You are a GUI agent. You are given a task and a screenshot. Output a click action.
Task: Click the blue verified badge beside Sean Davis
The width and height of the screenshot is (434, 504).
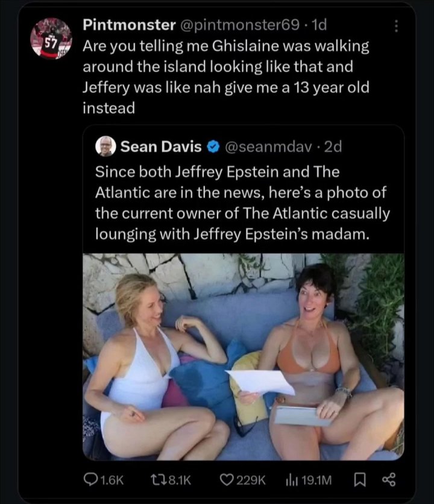point(213,146)
